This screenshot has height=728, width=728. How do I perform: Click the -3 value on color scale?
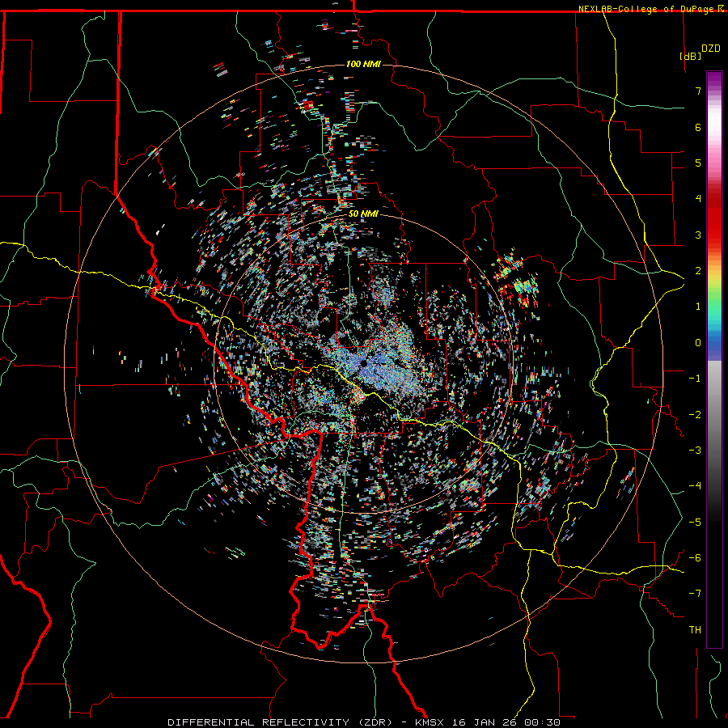pos(695,451)
